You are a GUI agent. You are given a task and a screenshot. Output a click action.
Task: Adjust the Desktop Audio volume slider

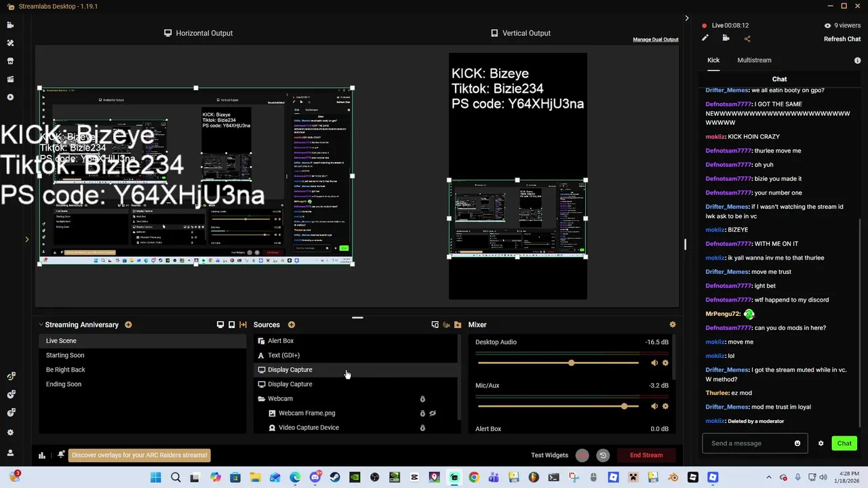pos(558,363)
